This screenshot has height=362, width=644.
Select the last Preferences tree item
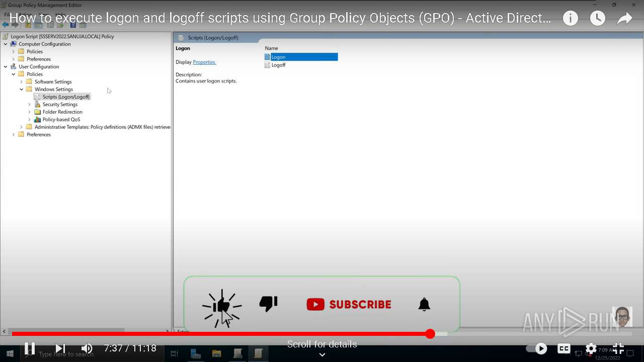point(39,134)
